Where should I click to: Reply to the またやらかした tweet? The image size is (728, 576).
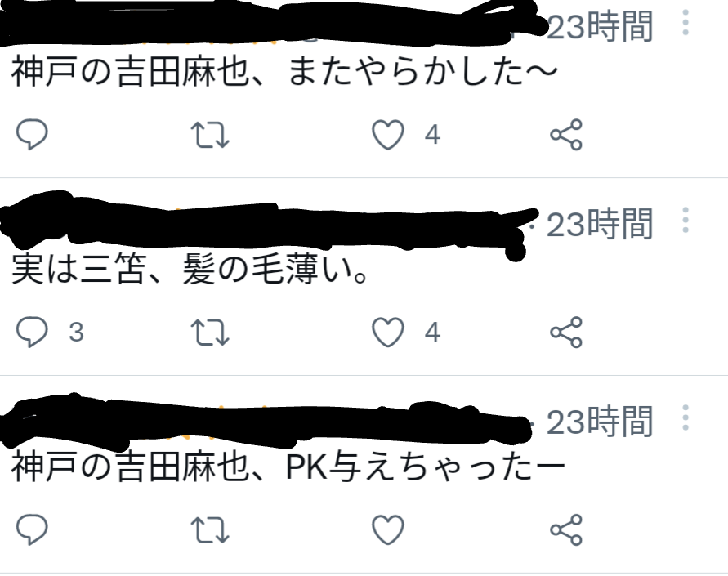[32, 135]
